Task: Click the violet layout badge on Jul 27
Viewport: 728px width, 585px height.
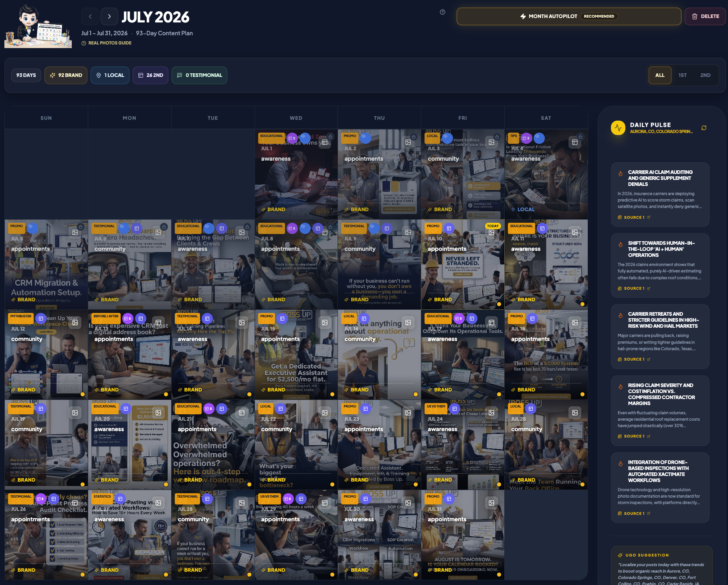Action: 120,499
